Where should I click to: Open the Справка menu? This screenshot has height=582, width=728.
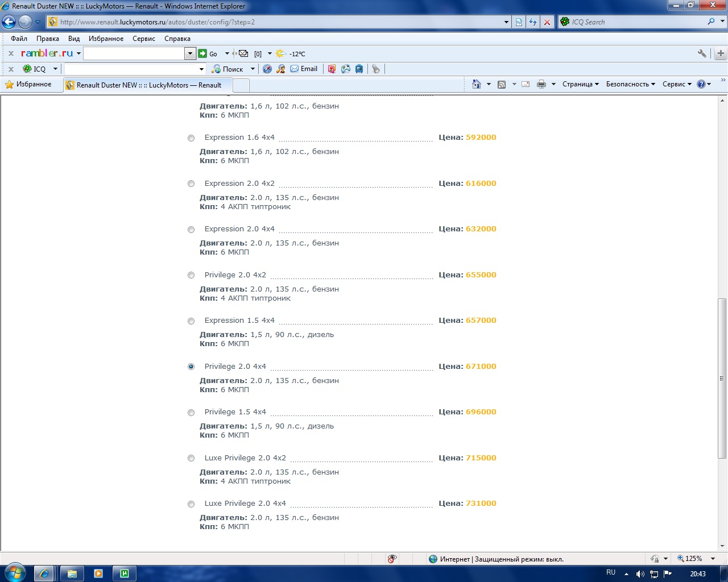pyautogui.click(x=177, y=39)
